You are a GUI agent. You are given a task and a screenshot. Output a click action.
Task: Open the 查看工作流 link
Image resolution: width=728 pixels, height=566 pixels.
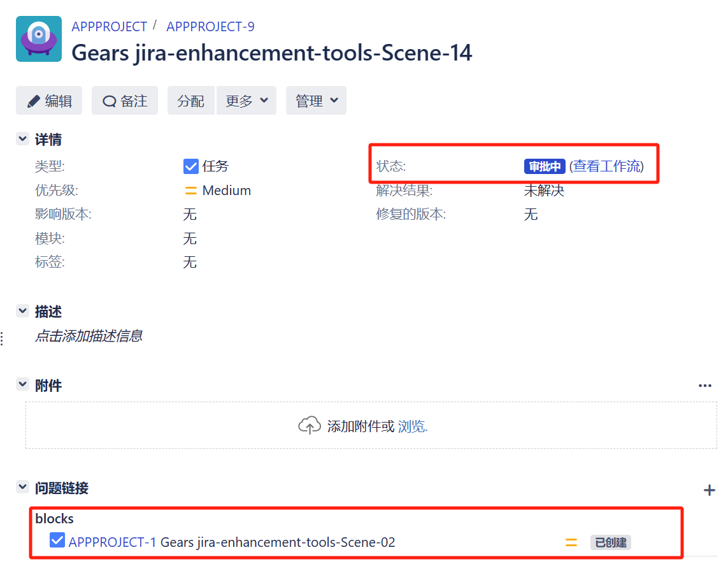click(x=606, y=166)
